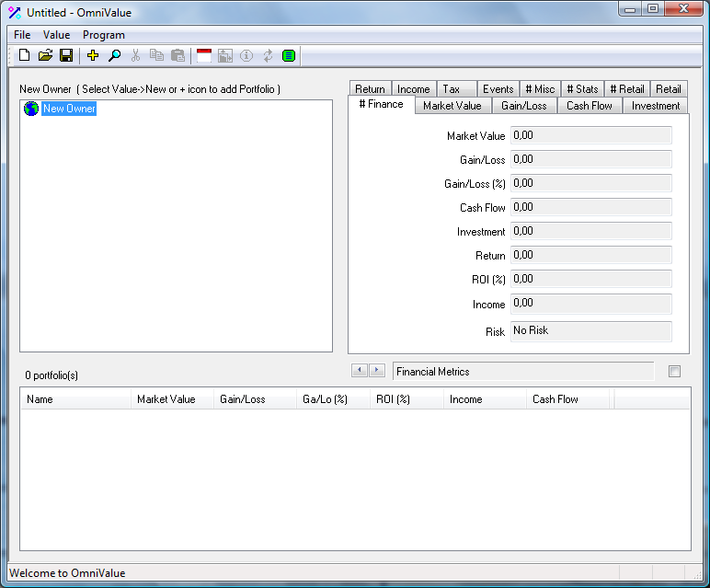
Task: Click the scissors Cut icon
Action: [x=135, y=56]
